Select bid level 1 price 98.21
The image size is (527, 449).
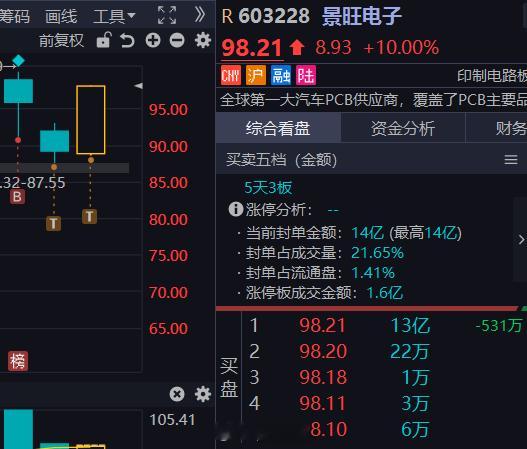click(x=322, y=325)
